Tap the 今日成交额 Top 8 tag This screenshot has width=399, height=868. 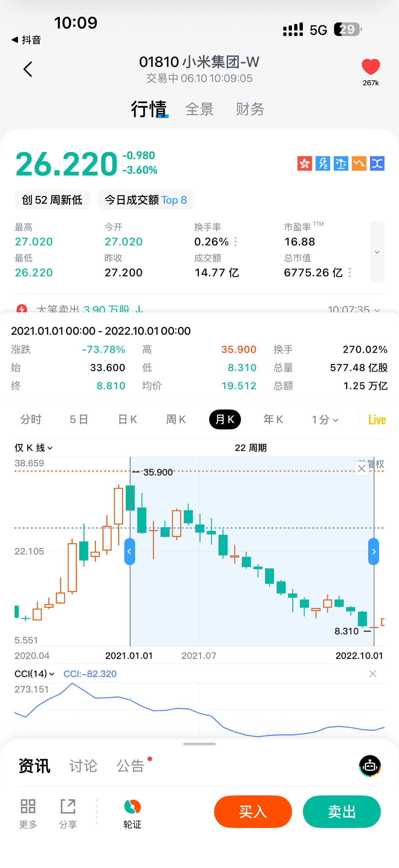pyautogui.click(x=146, y=200)
